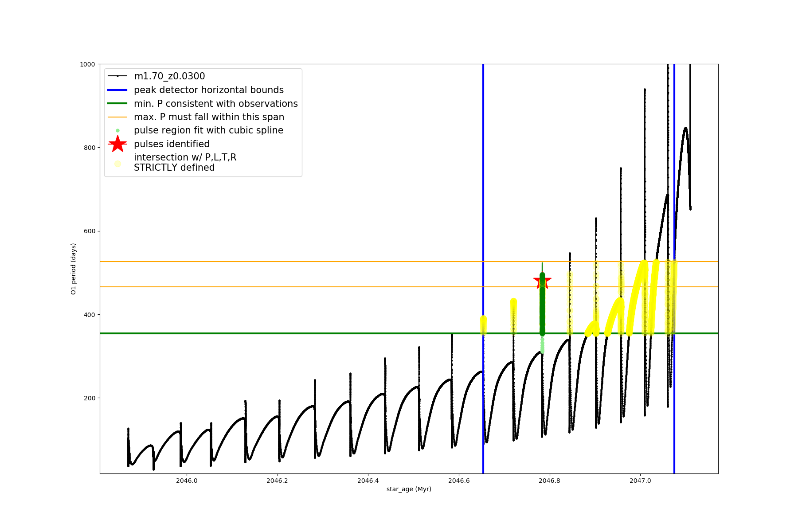Click the light green dot legend marker
The width and height of the screenshot is (798, 532).
pos(117,130)
